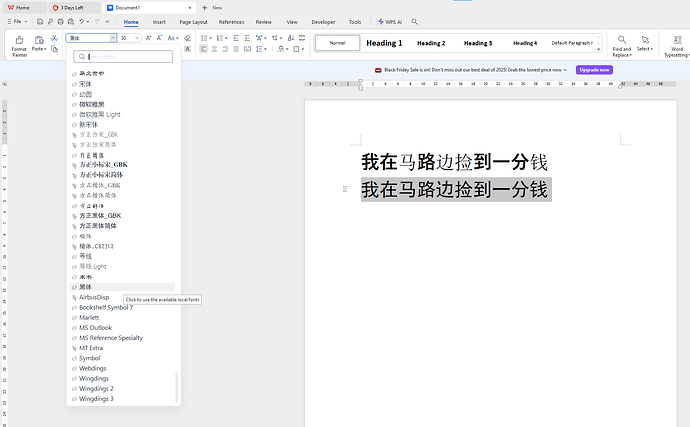Click the Copy icon below Cut
This screenshot has height=427, width=690.
pyautogui.click(x=55, y=49)
